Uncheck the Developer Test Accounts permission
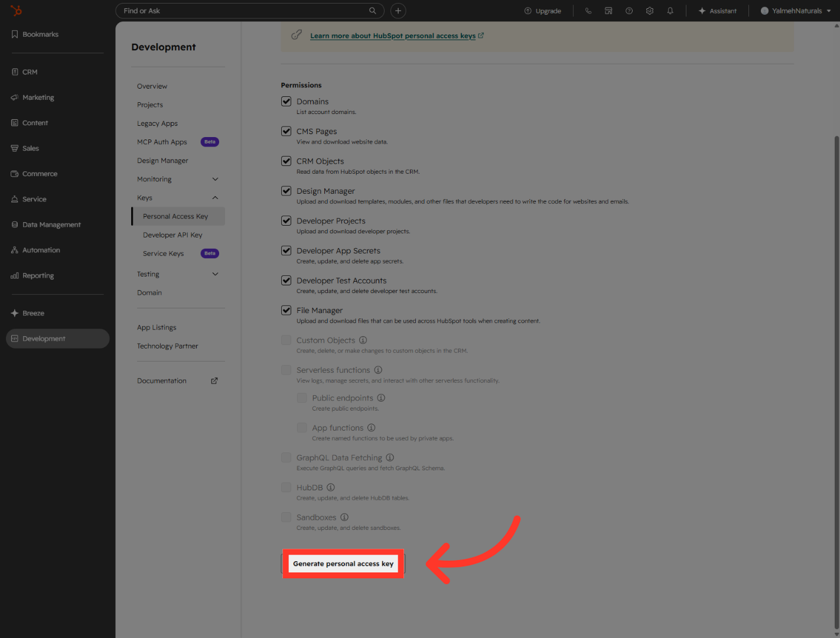Viewport: 840px width, 638px height. 286,280
